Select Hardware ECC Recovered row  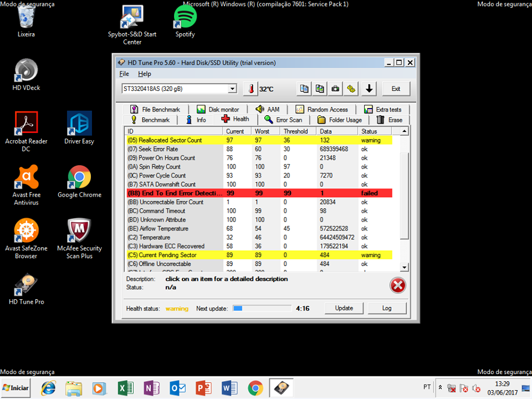tap(259, 246)
